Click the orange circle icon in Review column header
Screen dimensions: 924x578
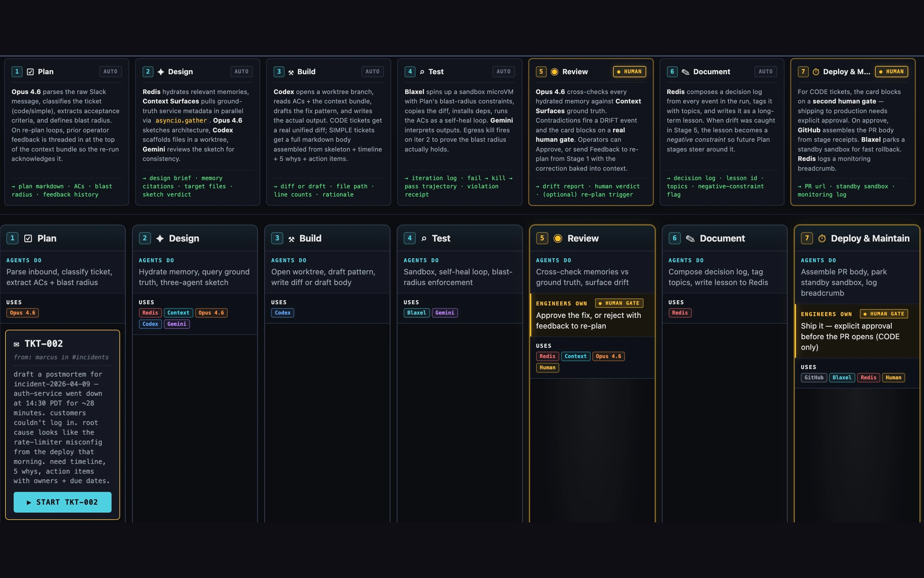[x=557, y=239]
